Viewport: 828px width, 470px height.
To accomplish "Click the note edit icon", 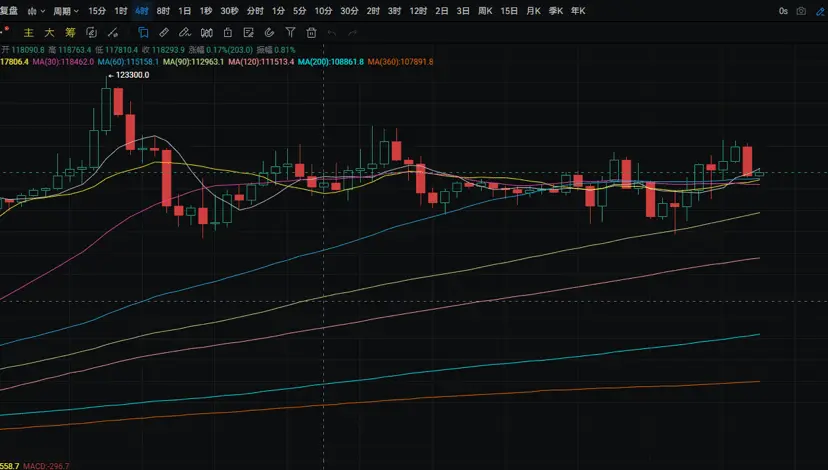I will 249,33.
